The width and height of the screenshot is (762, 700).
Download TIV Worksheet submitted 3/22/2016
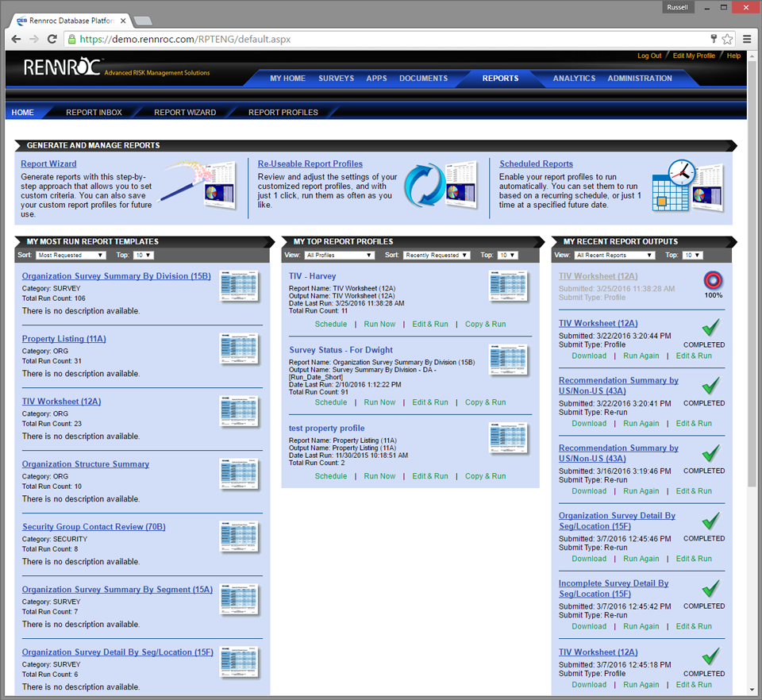[589, 356]
